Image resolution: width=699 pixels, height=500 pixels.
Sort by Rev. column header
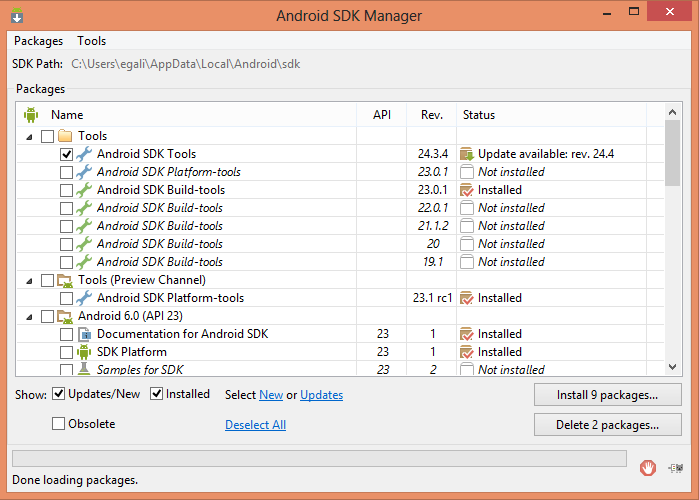click(432, 115)
